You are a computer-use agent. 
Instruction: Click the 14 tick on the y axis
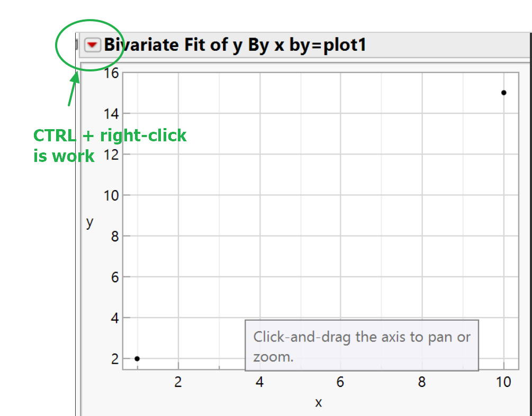pos(111,113)
